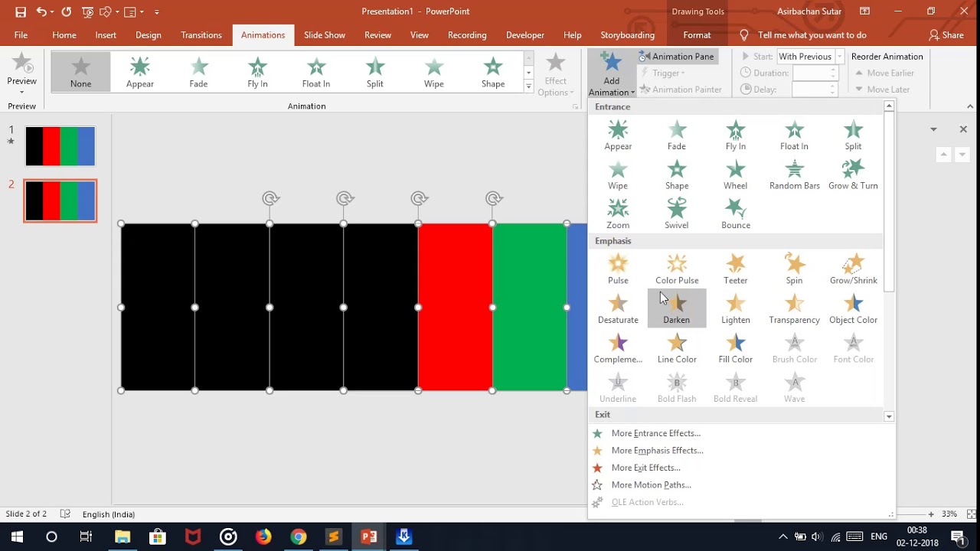The height and width of the screenshot is (551, 980).
Task: Open More Motion Paths
Action: click(x=741, y=485)
